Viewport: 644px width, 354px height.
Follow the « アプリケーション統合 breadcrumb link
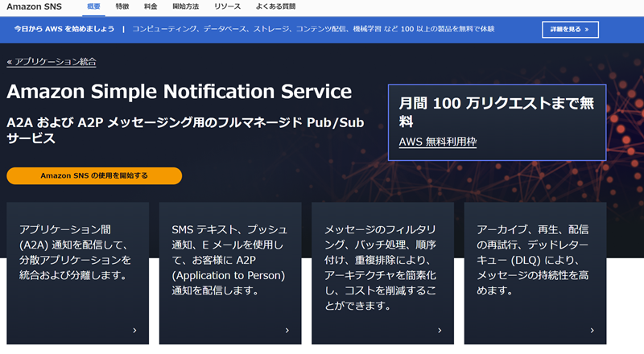click(x=52, y=62)
